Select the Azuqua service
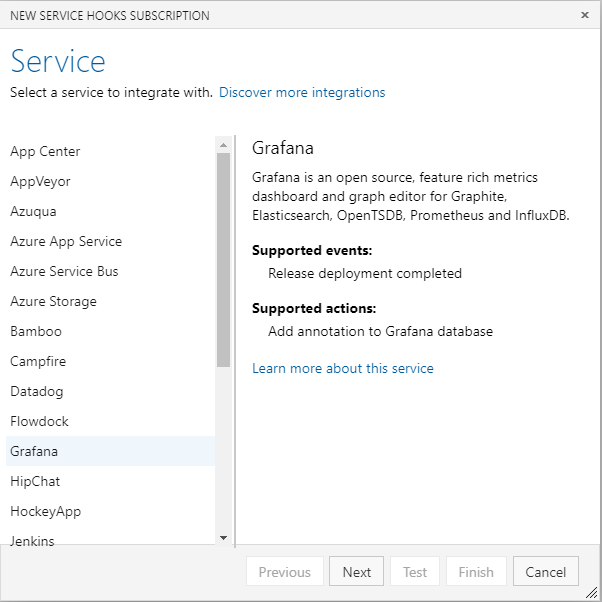Screen dimensions: 602x602 pyautogui.click(x=33, y=211)
